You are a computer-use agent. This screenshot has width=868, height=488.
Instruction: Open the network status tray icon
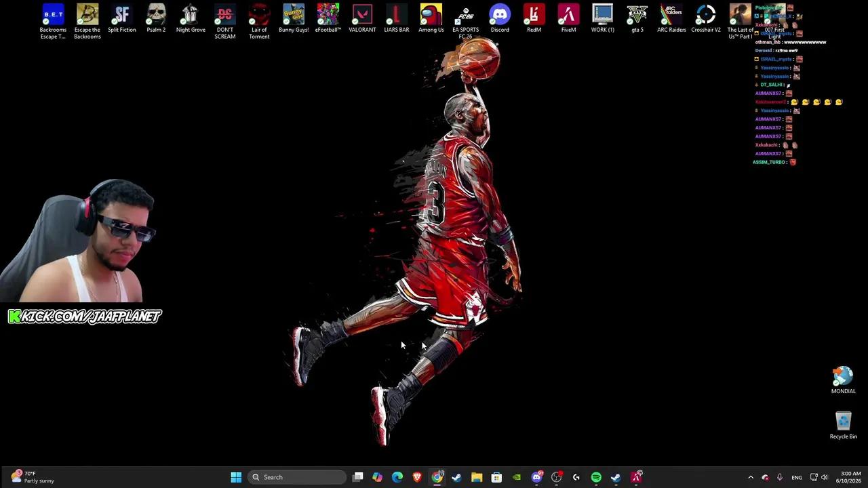coord(814,477)
